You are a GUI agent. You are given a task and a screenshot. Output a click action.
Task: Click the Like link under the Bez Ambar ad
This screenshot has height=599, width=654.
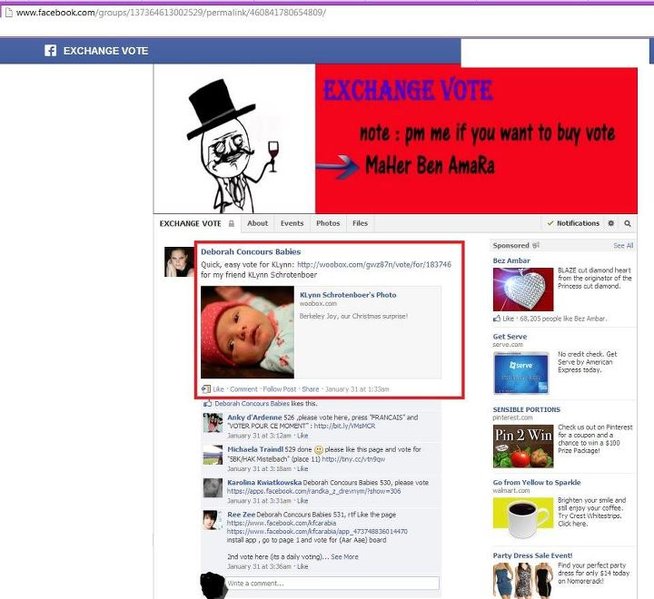click(x=508, y=318)
